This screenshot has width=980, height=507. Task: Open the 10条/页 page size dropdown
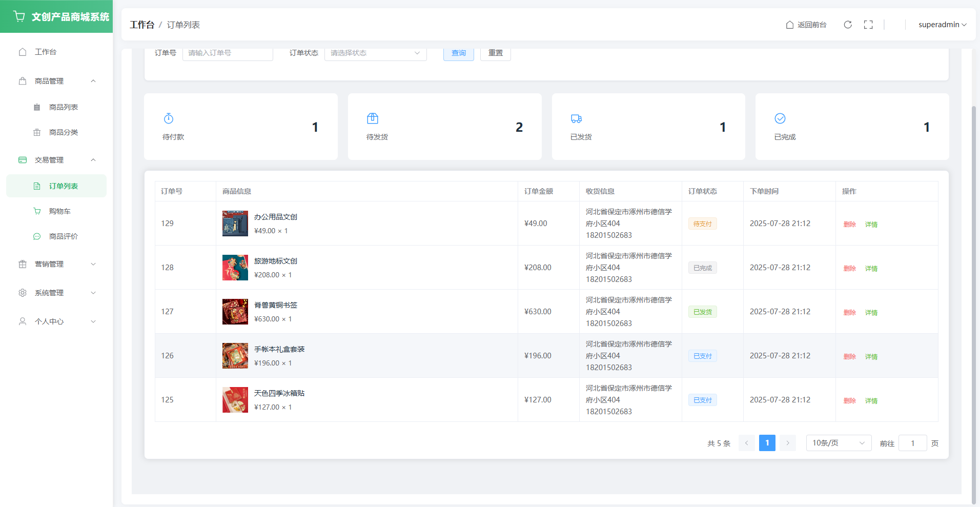click(x=839, y=443)
